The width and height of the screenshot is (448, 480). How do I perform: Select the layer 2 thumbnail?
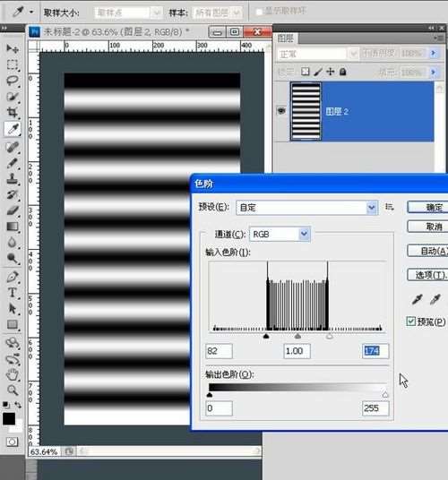click(306, 111)
